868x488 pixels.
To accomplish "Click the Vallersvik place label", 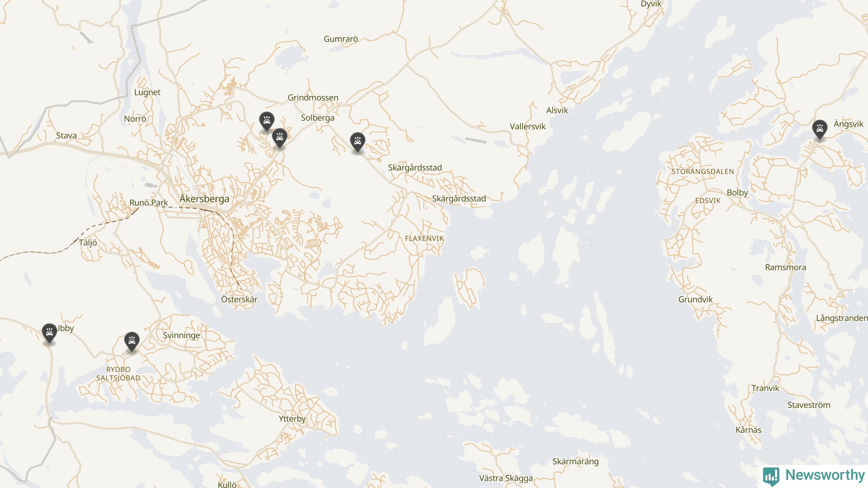I will pos(528,127).
